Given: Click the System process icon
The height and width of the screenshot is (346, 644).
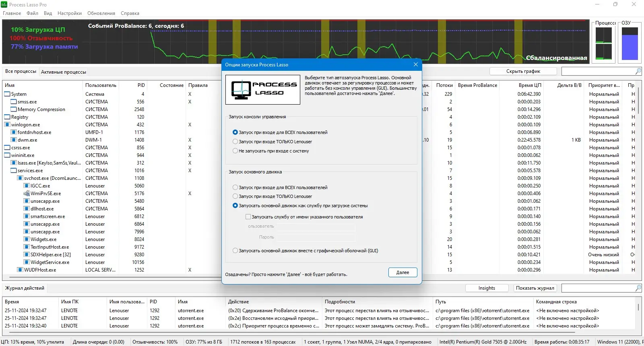Looking at the screenshot, I should click(x=7, y=94).
